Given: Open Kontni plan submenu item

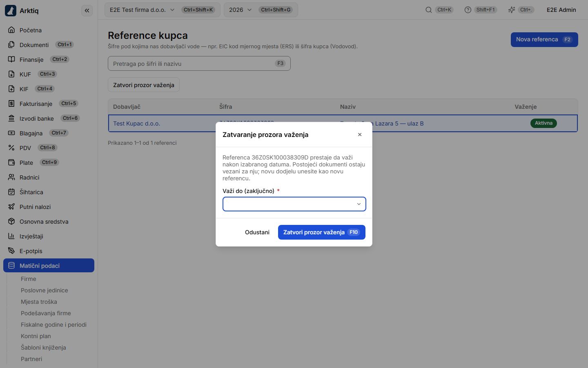Looking at the screenshot, I should click(x=36, y=336).
